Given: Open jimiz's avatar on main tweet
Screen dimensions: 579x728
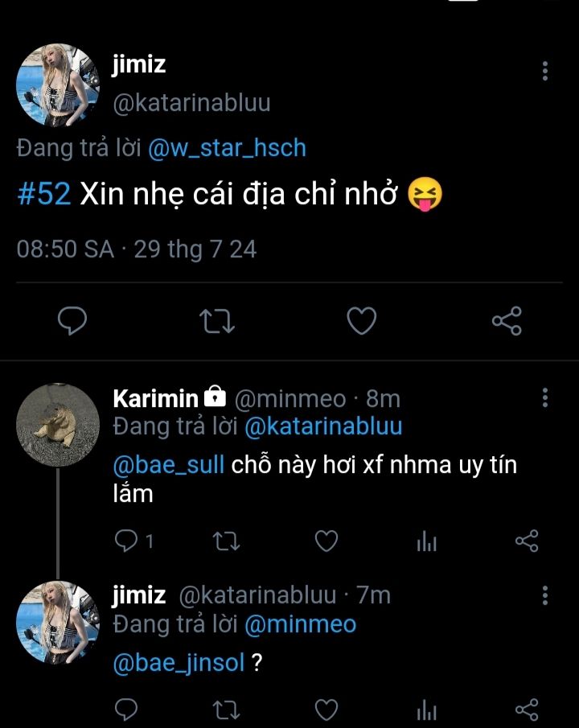Looking at the screenshot, I should point(58,84).
